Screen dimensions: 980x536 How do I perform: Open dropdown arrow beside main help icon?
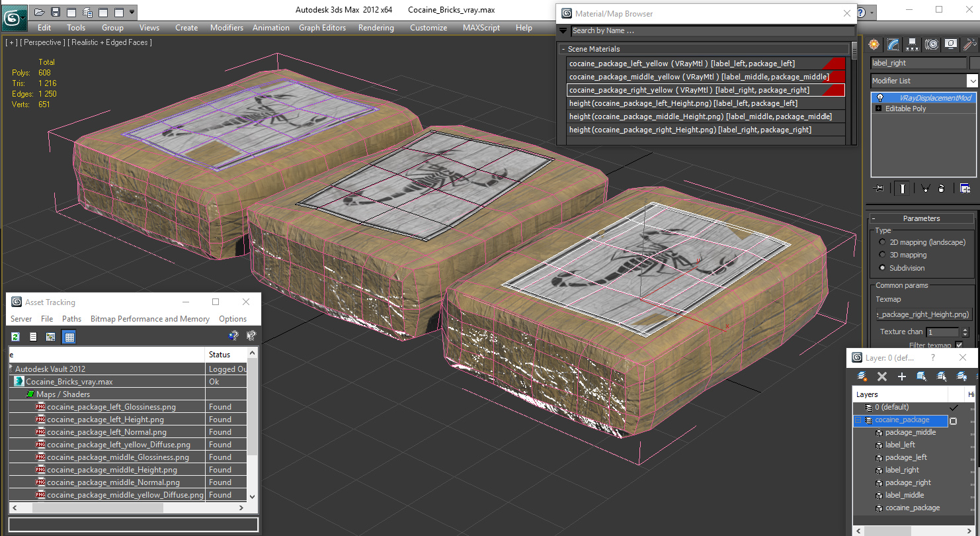tap(873, 13)
